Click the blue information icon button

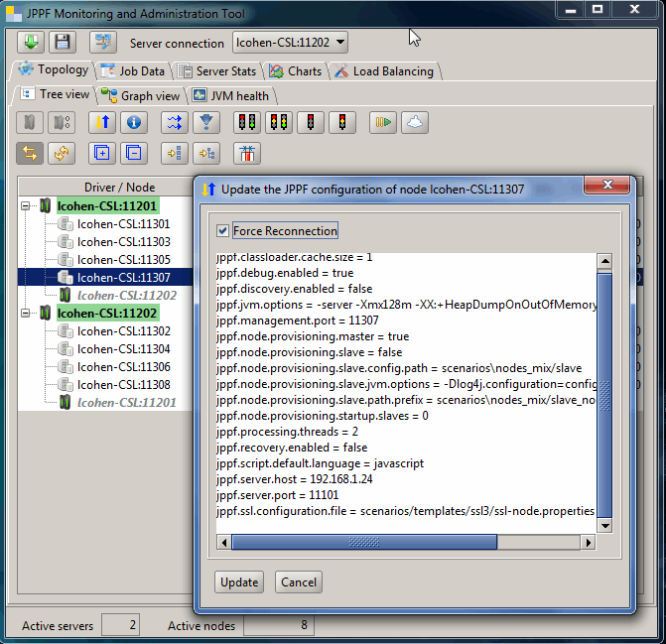(x=134, y=122)
